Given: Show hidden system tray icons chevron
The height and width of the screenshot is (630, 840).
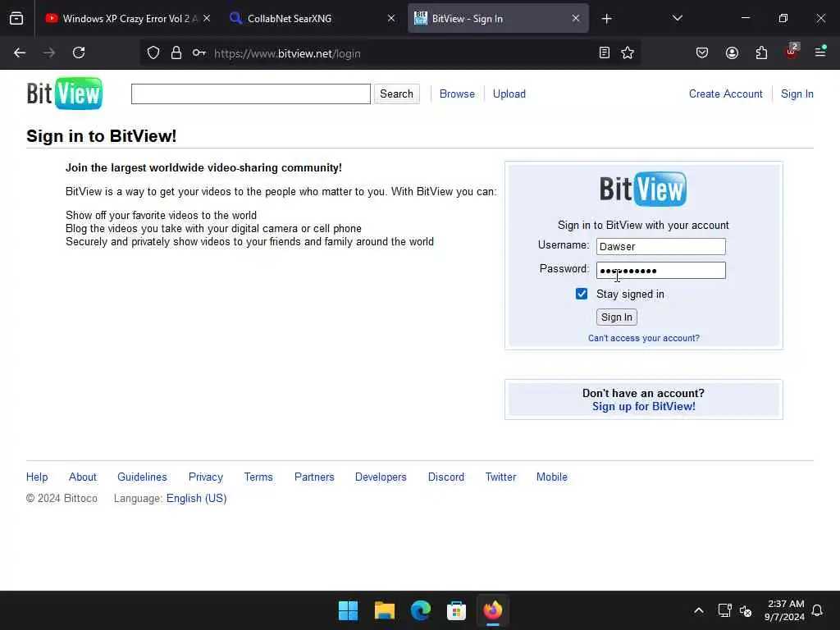Looking at the screenshot, I should point(699,610).
